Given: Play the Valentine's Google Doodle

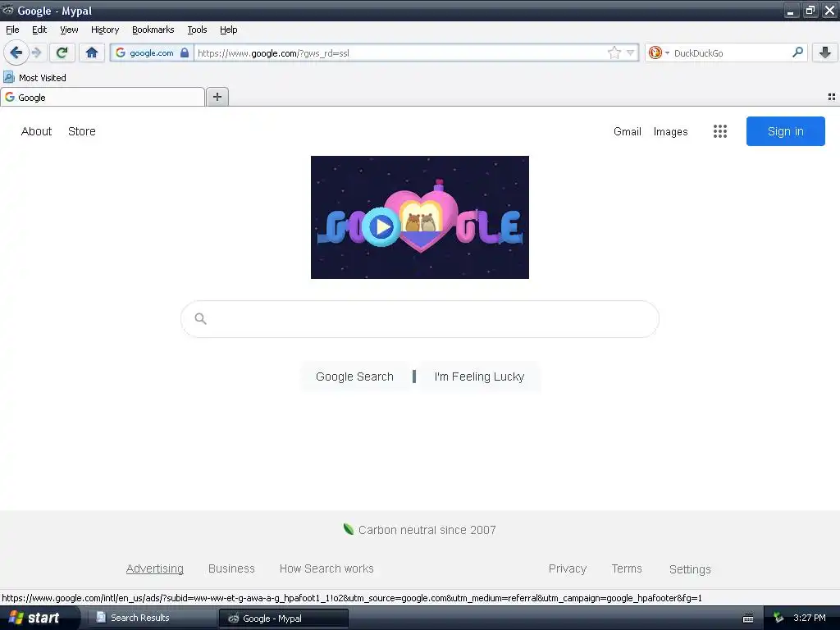Looking at the screenshot, I should coord(381,227).
